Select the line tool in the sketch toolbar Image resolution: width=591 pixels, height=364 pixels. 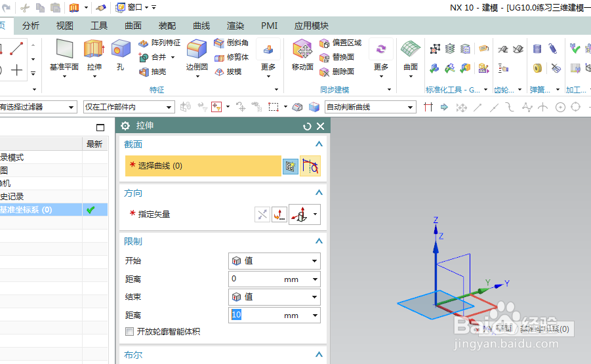click(x=16, y=49)
